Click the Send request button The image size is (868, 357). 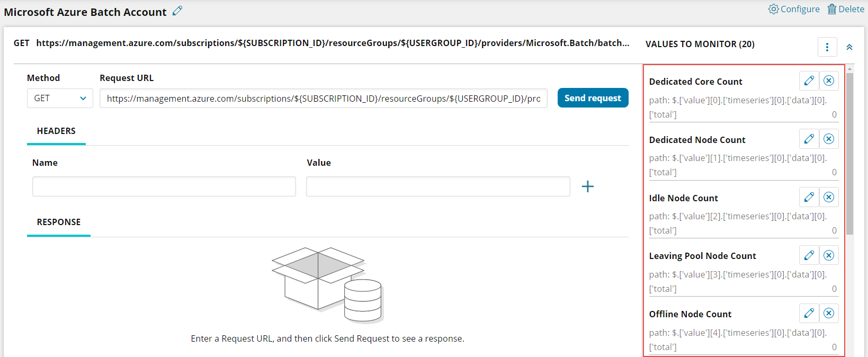tap(593, 98)
